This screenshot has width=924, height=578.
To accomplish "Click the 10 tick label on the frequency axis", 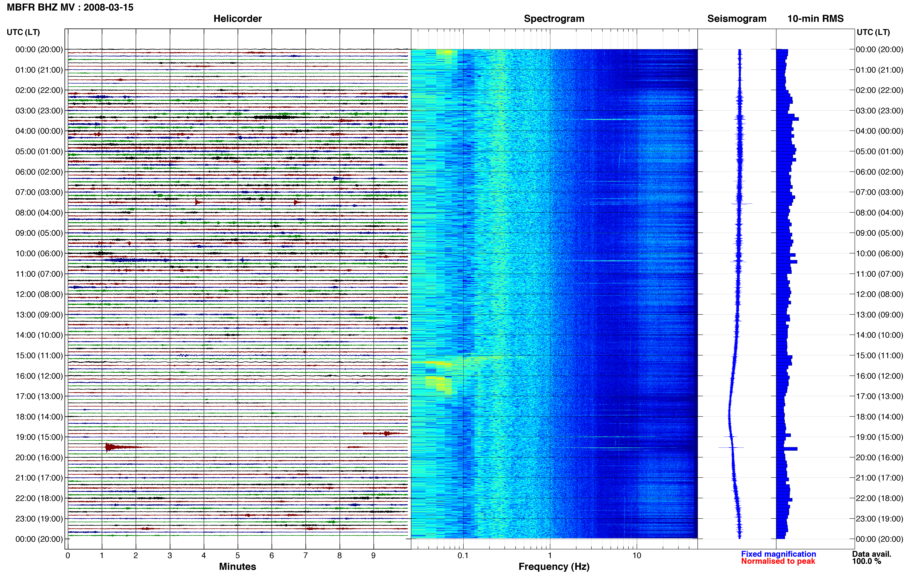I will click(x=637, y=555).
